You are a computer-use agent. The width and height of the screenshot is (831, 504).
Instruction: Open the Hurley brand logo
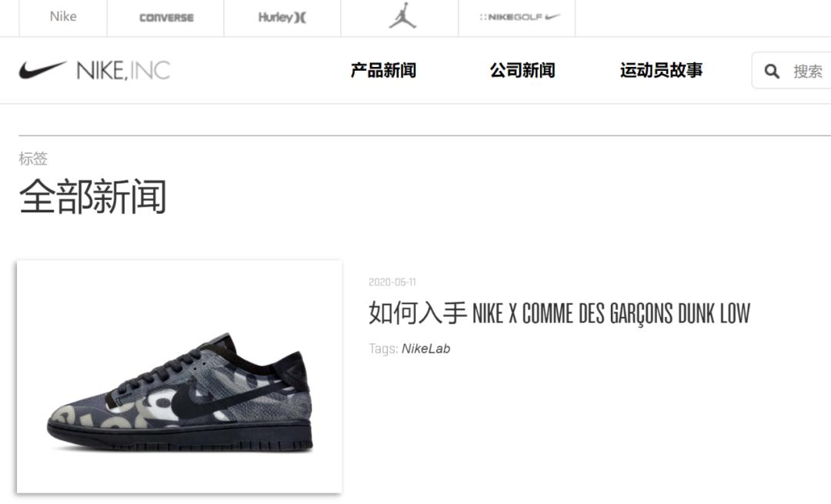pos(282,18)
